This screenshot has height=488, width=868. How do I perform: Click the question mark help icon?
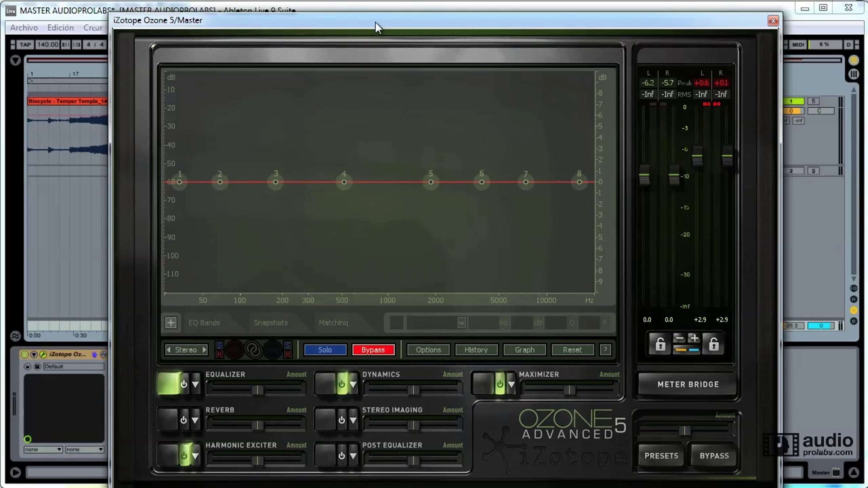(605, 350)
